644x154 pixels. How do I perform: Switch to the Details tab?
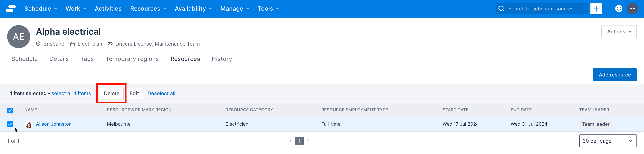click(x=59, y=59)
